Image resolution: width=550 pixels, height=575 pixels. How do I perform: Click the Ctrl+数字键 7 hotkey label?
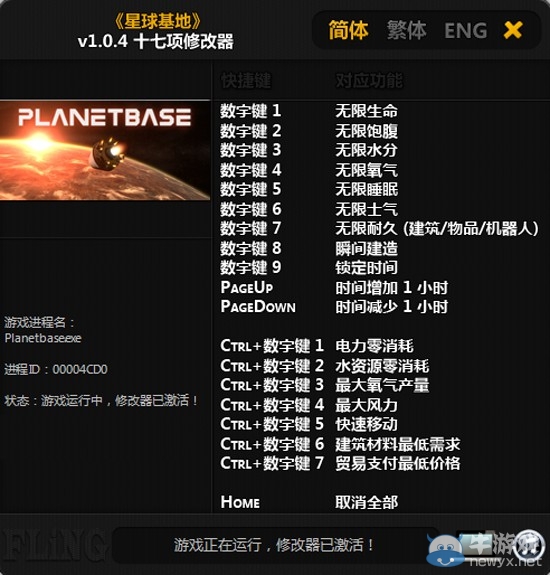tap(272, 464)
